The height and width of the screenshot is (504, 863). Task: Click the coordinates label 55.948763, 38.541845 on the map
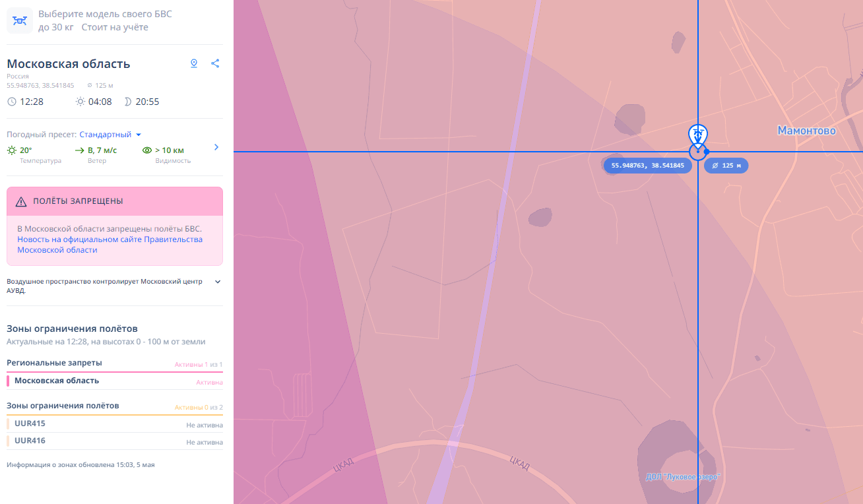click(x=648, y=166)
